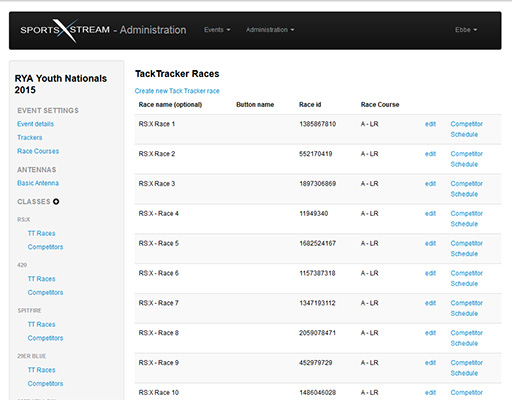
Task: Edit RS:X - Race 7
Action: [x=430, y=303]
